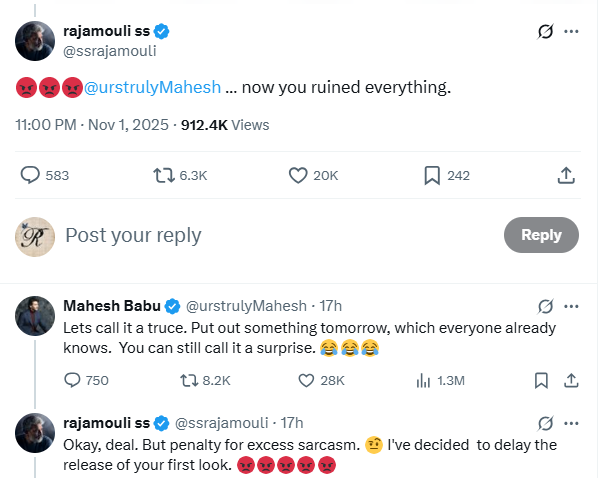Screen dimensions: 602x478
Task: Open Grok icon on main post header
Action: tap(546, 31)
